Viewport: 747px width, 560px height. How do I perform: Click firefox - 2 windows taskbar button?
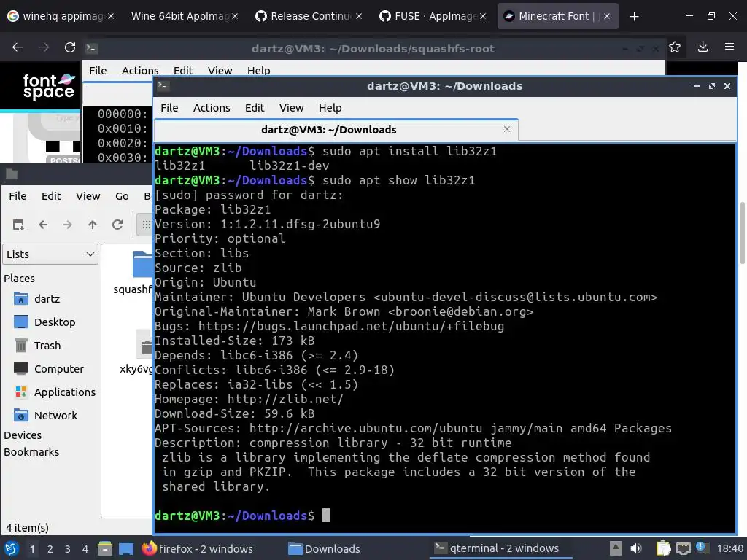[x=198, y=548]
